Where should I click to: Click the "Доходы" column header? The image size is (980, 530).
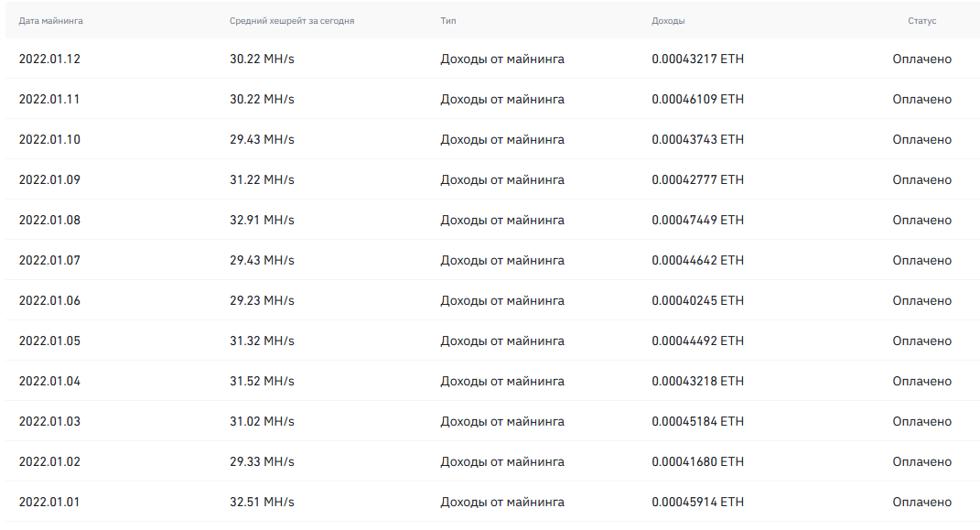[x=668, y=21]
